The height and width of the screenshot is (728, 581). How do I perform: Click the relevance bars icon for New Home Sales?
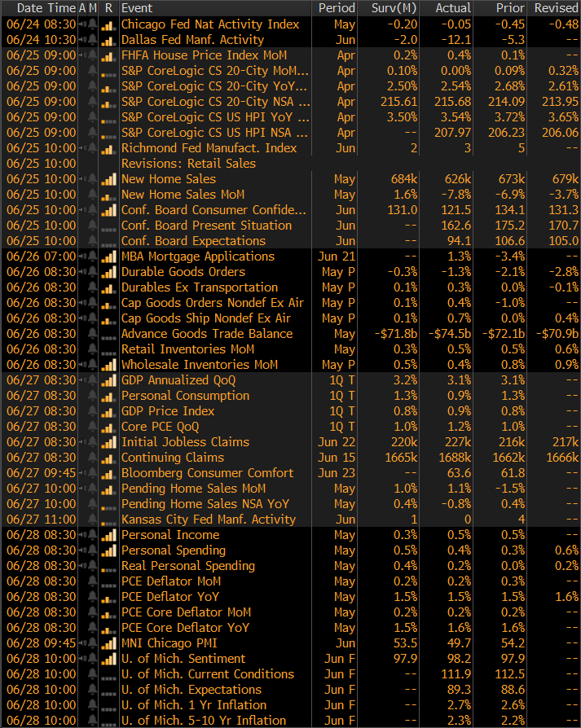pyautogui.click(x=108, y=179)
